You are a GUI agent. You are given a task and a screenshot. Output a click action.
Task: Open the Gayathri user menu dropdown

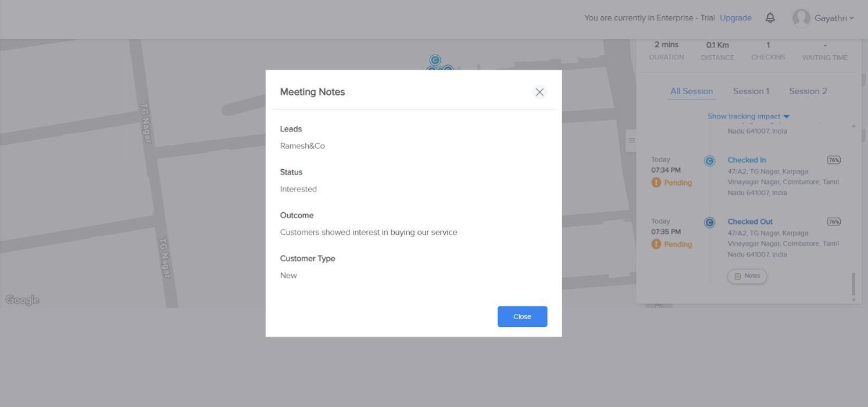[x=852, y=18]
